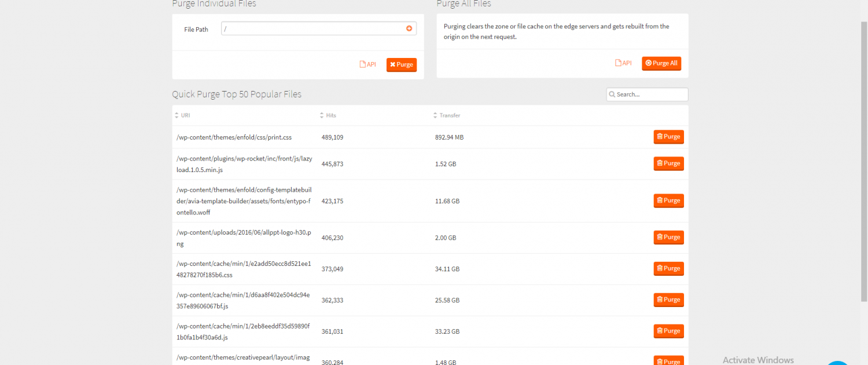Purge the print.css file
This screenshot has height=365, width=868.
pos(668,137)
